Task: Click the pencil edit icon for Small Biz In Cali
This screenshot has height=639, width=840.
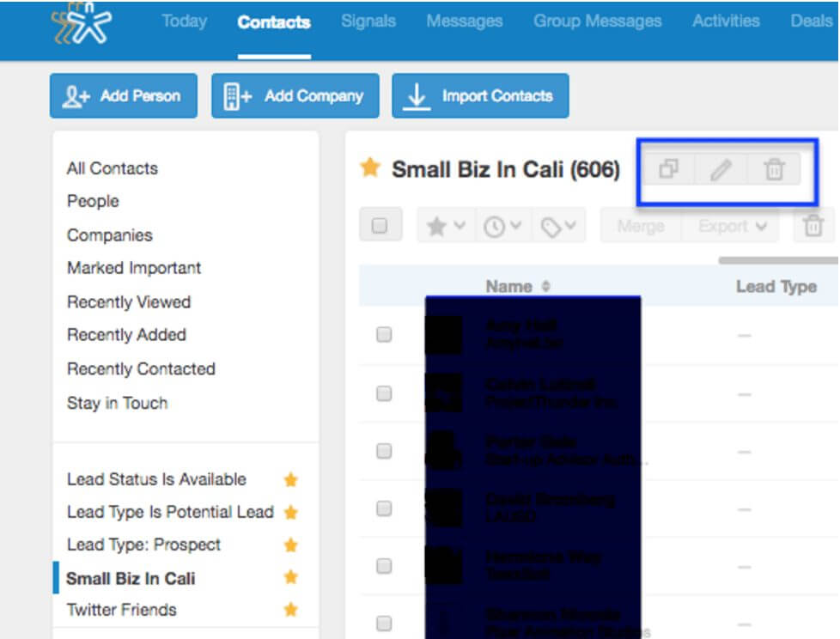Action: (721, 170)
